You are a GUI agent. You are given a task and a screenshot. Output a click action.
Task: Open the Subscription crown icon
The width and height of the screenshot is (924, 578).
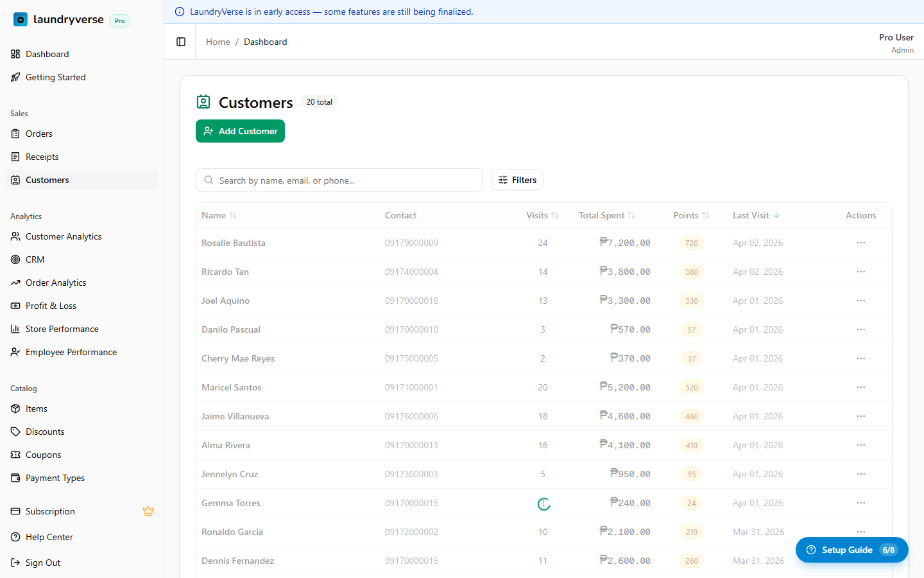click(148, 511)
